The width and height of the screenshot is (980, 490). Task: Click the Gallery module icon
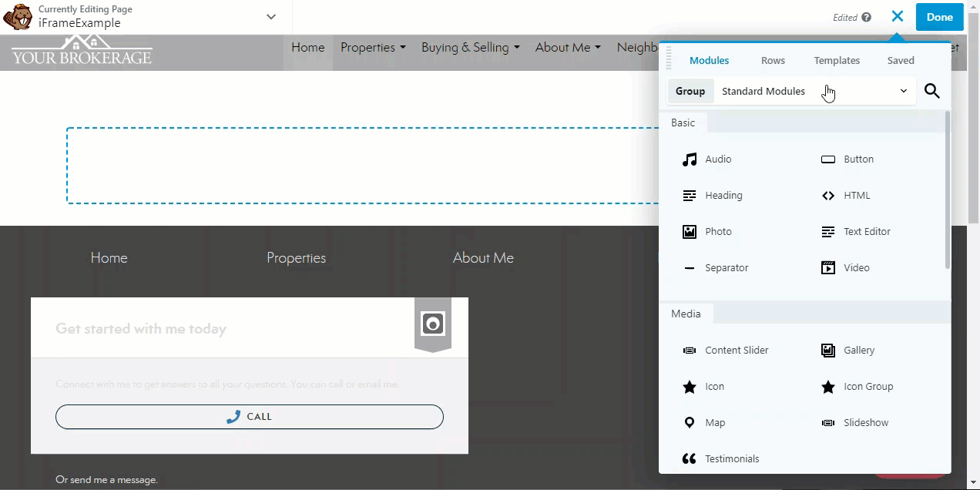(x=828, y=351)
